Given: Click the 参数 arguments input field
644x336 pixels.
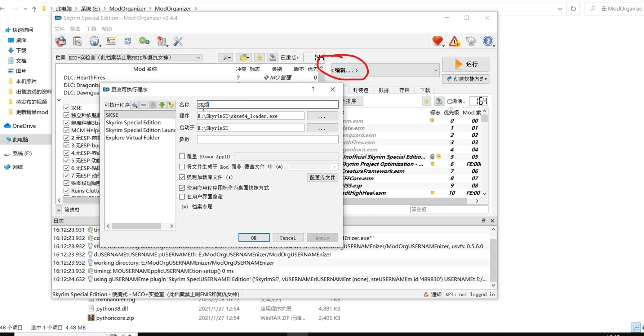Looking at the screenshot, I should tap(267, 139).
